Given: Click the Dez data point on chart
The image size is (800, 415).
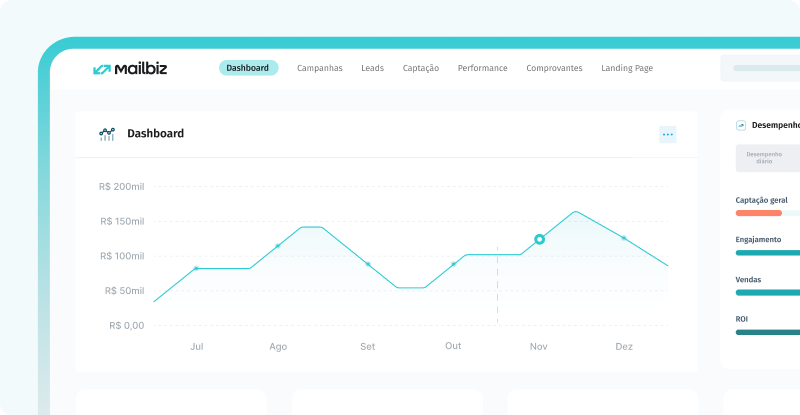Looking at the screenshot, I should click(x=623, y=238).
